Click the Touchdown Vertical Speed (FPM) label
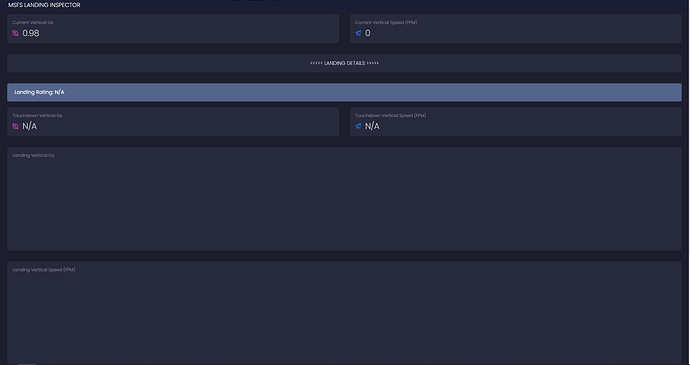 point(390,115)
